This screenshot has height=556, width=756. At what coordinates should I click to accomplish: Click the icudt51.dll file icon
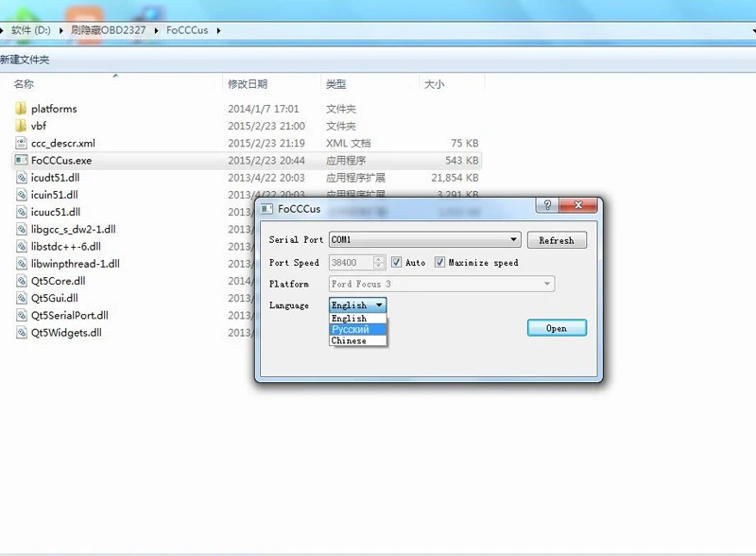coord(21,178)
